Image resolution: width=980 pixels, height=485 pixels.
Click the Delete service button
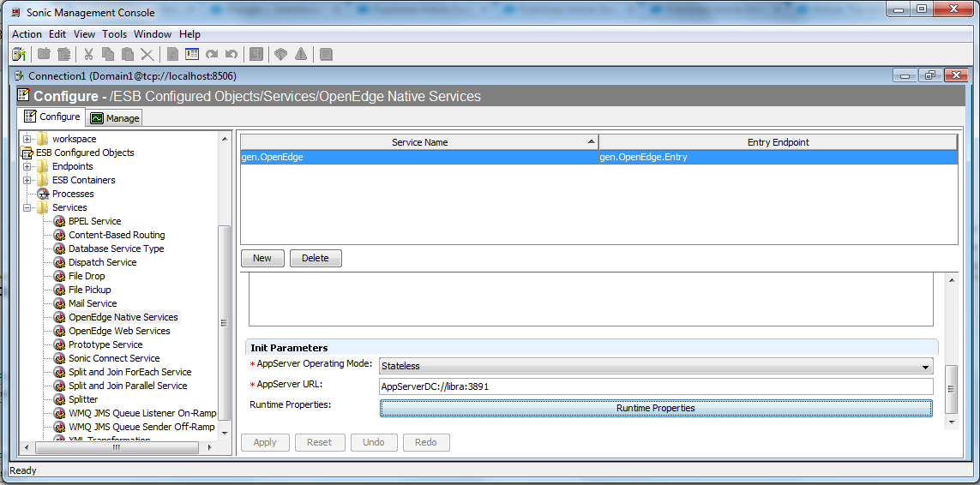(x=316, y=258)
